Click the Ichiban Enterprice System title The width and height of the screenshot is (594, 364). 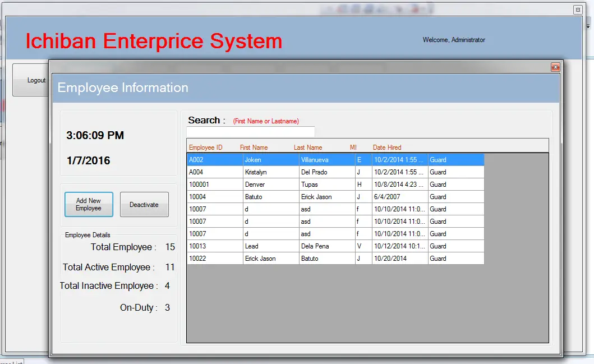click(154, 41)
